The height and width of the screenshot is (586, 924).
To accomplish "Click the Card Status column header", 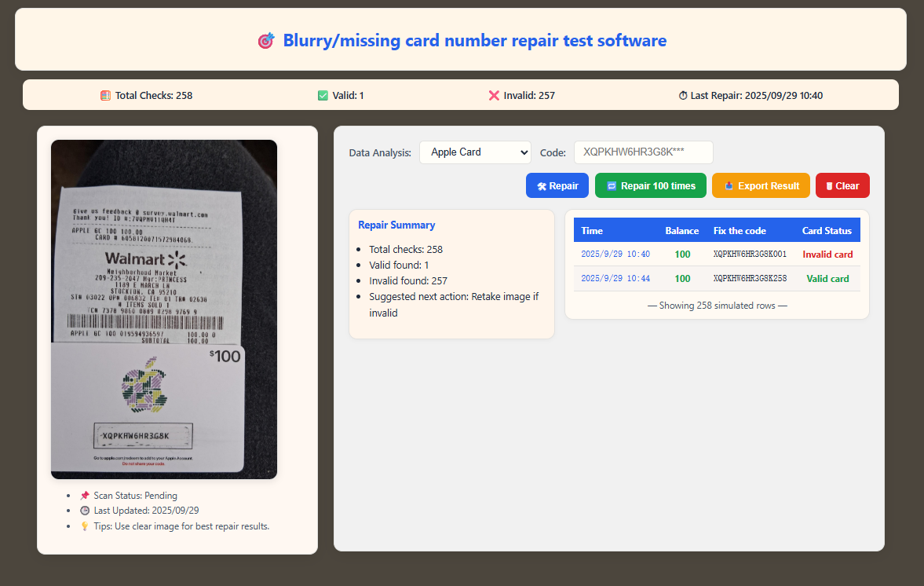I will pyautogui.click(x=826, y=231).
